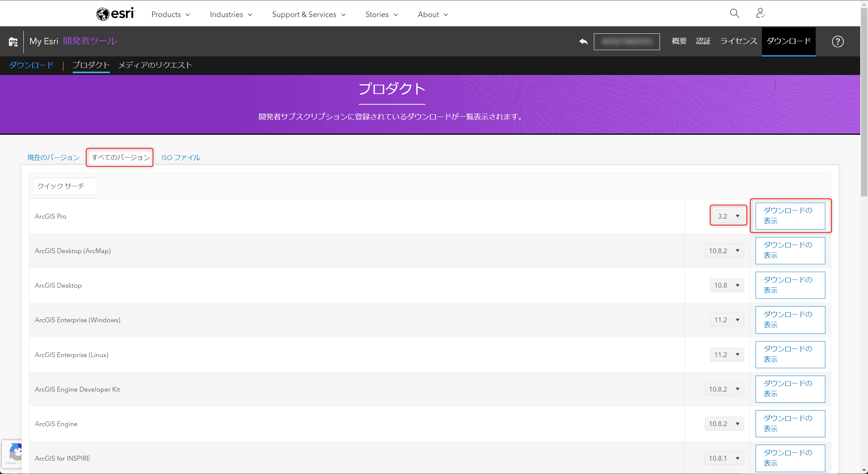
Task: Click the back arrow icon
Action: pyautogui.click(x=583, y=42)
